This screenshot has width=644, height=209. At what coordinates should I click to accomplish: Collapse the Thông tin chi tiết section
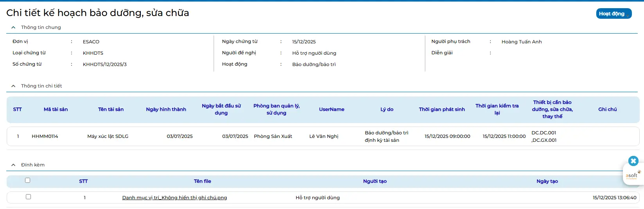(x=13, y=86)
